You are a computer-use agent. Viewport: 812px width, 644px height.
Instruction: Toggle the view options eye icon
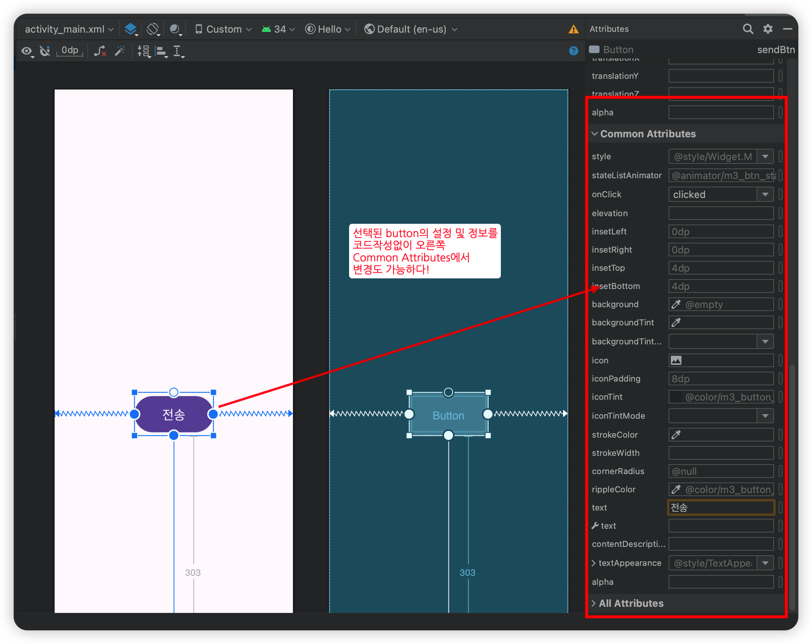click(x=27, y=51)
